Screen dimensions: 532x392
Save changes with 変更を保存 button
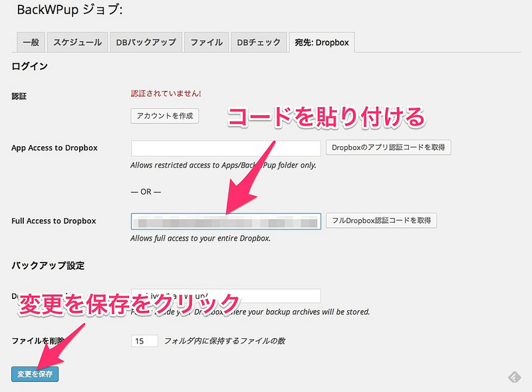(x=35, y=374)
